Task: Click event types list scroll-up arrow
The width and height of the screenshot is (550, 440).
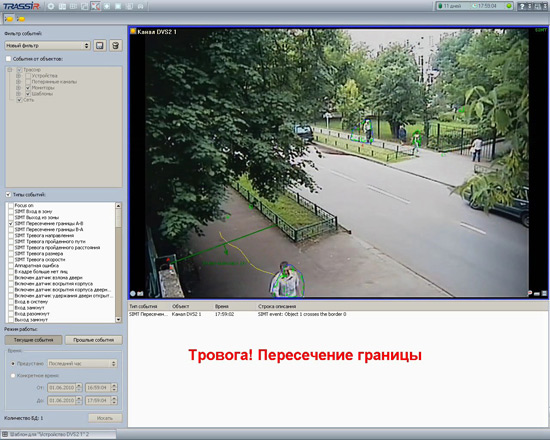Action: pos(118,206)
